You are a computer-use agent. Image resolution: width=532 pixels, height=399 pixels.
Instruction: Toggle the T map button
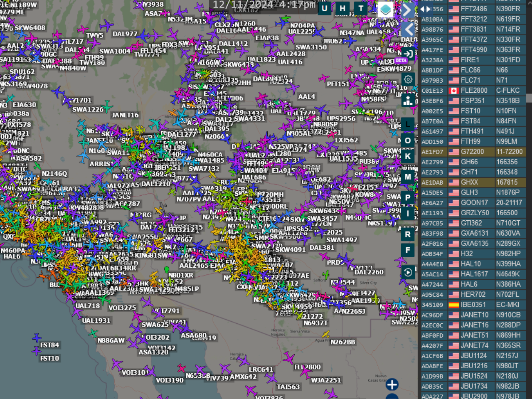point(361,8)
